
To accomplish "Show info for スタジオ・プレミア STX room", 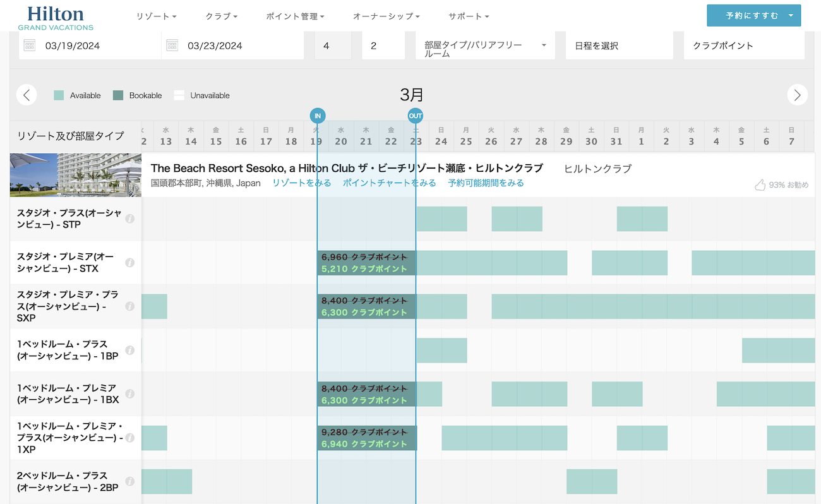I will click(x=129, y=262).
